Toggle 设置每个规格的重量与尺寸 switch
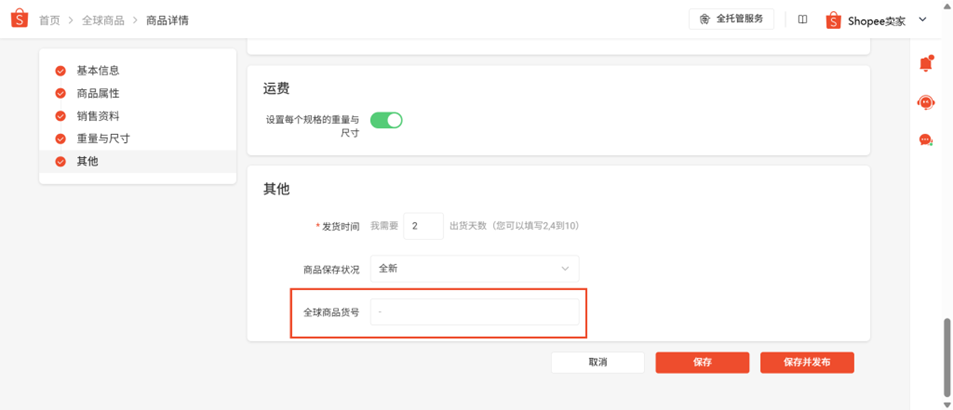 pyautogui.click(x=387, y=120)
